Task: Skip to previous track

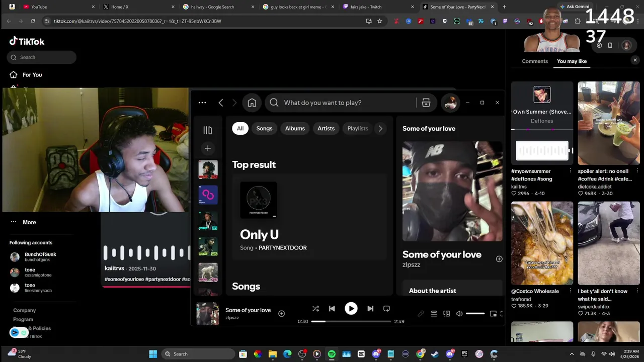Action: (332, 309)
